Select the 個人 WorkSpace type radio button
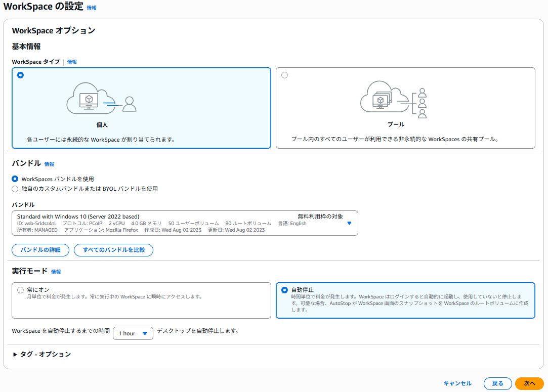548x392 pixels. point(20,75)
